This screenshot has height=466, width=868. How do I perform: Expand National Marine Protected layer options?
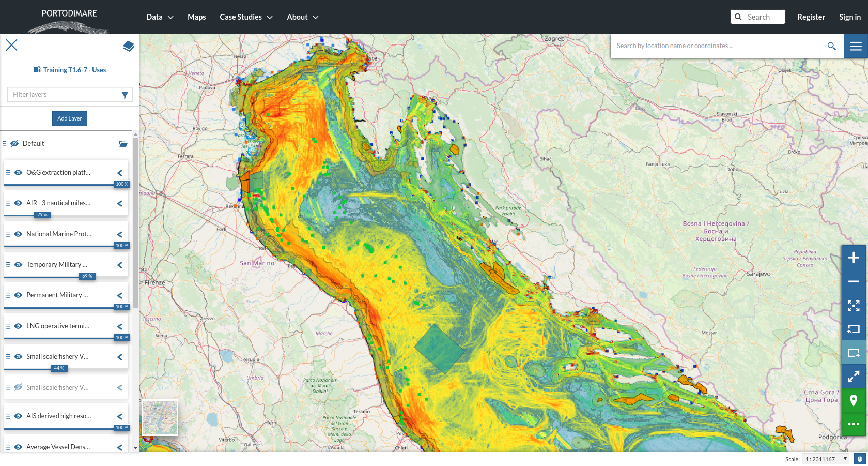[x=120, y=235]
